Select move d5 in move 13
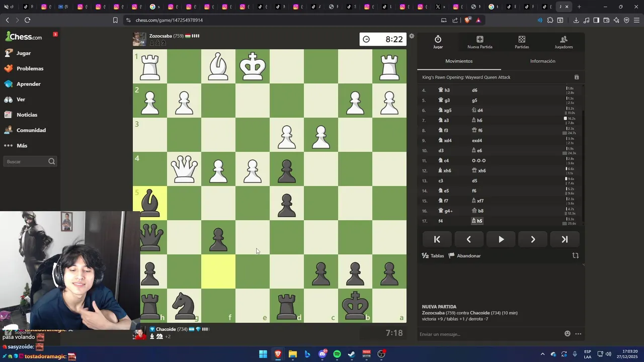Image resolution: width=644 pixels, height=362 pixels. tap(474, 181)
